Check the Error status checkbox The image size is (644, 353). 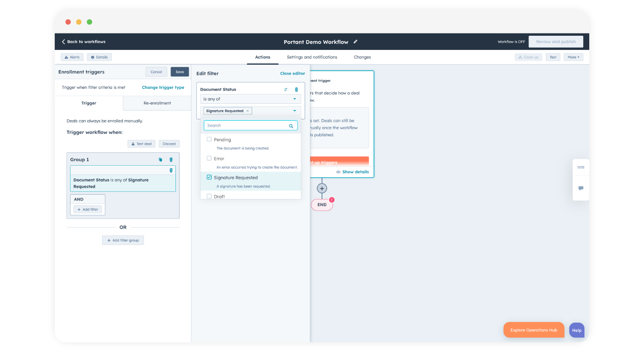(209, 158)
